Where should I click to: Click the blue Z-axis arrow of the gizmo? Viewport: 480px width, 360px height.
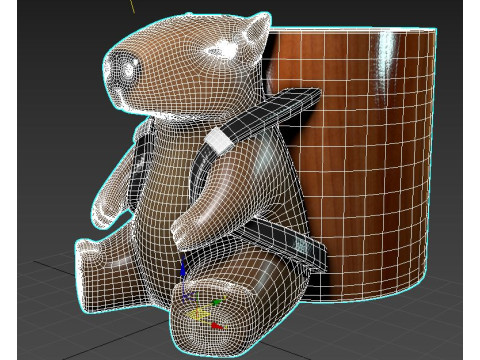[183, 268]
